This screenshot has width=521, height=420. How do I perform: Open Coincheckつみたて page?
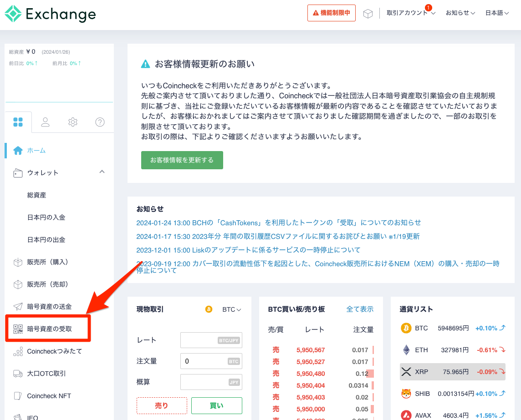click(x=55, y=351)
